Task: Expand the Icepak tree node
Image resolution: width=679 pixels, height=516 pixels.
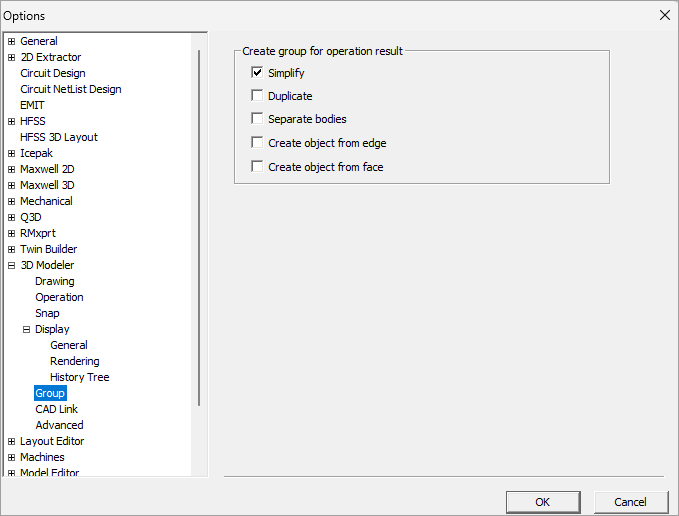Action: pyautogui.click(x=11, y=153)
